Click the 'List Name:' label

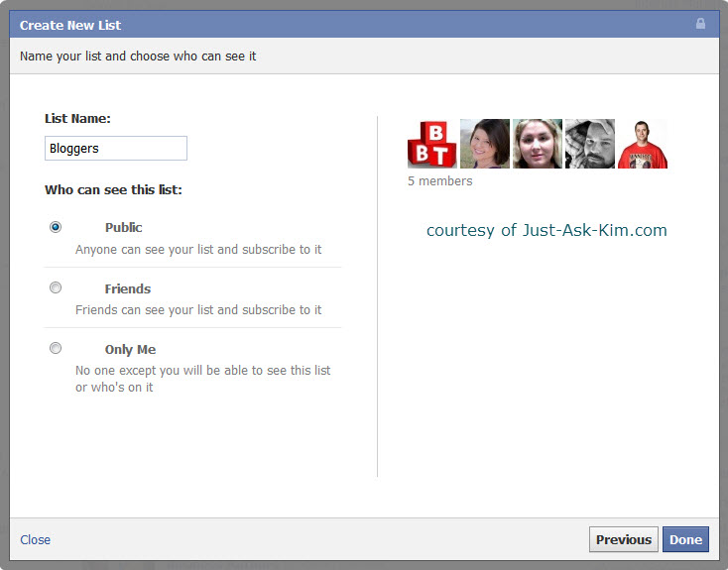tap(77, 118)
